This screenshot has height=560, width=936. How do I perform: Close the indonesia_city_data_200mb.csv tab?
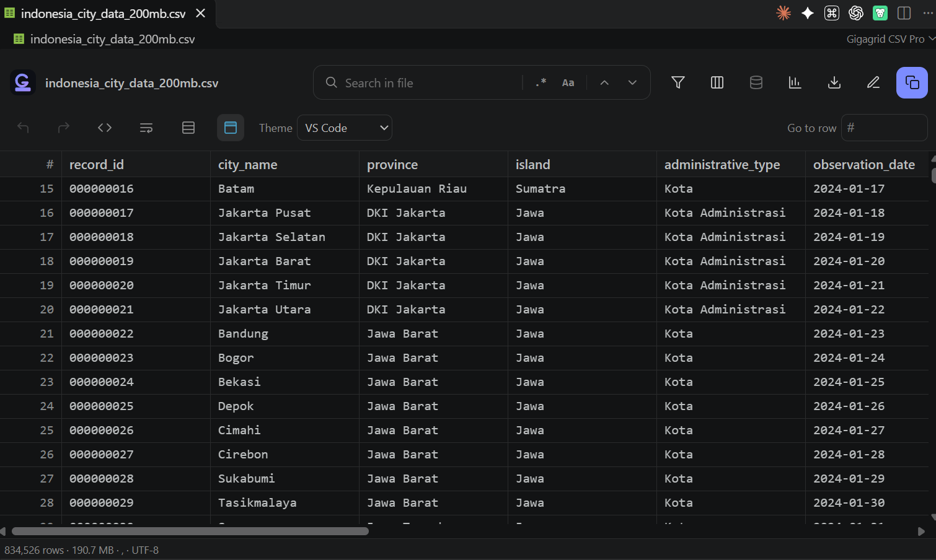tap(200, 13)
